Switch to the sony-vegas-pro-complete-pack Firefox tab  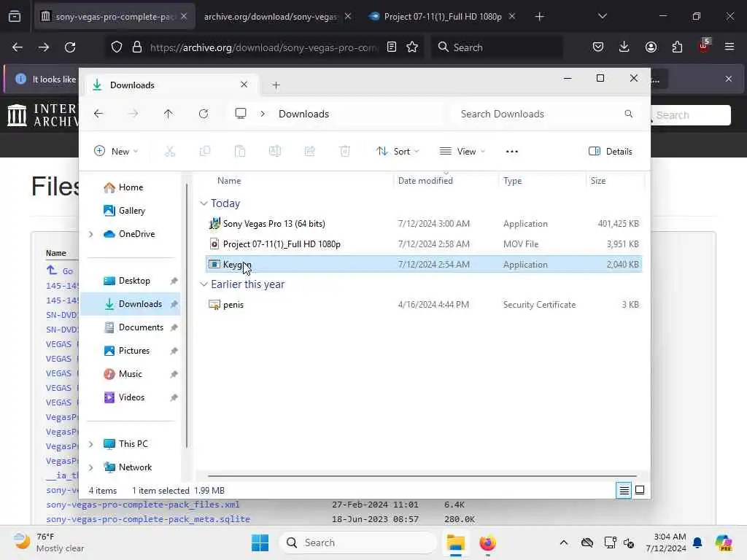click(x=115, y=17)
